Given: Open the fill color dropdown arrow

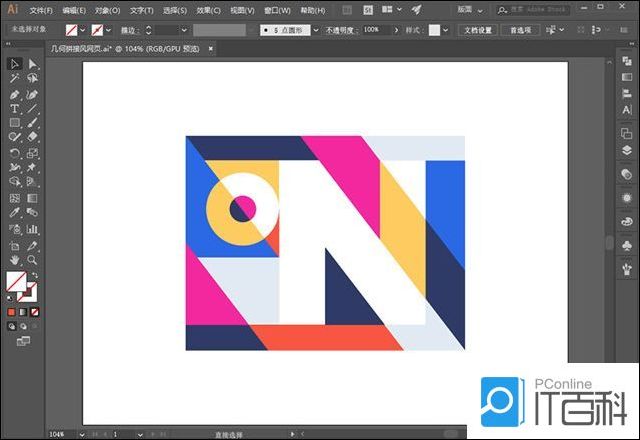Looking at the screenshot, I should tap(84, 30).
